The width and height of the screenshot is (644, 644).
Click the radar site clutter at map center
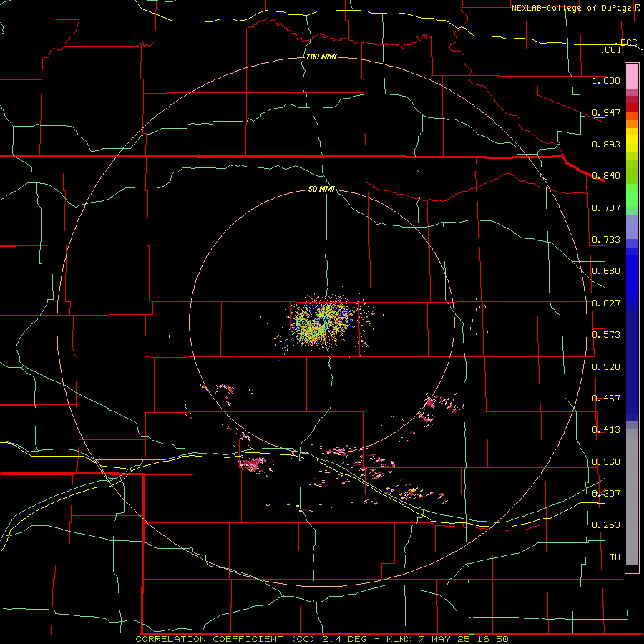[x=323, y=321]
